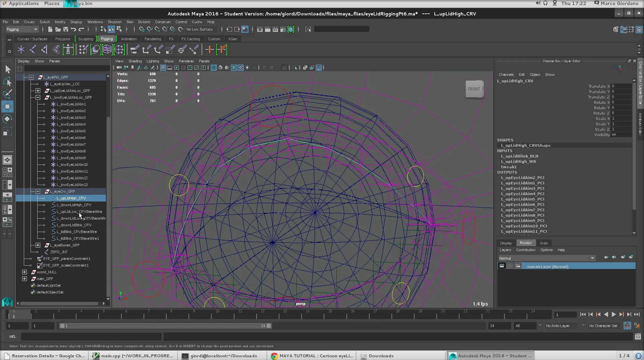644x360 pixels.
Task: Open the Render Settings icon in the top toolbar
Action: pyautogui.click(x=283, y=29)
